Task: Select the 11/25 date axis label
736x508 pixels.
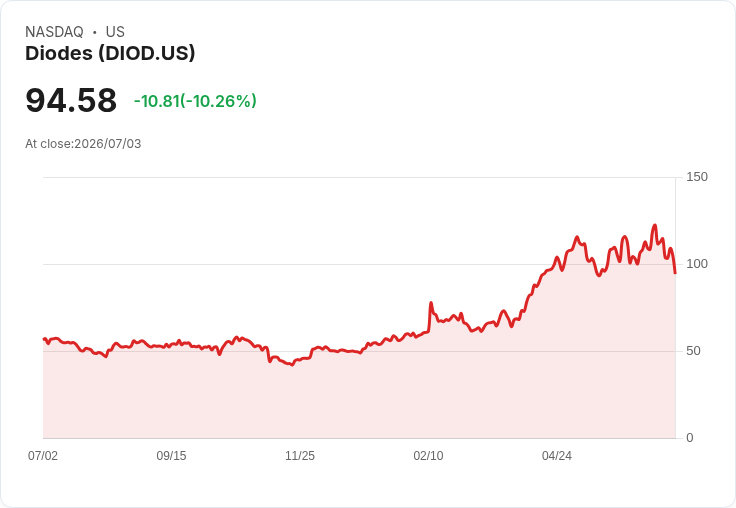Action: point(300,455)
